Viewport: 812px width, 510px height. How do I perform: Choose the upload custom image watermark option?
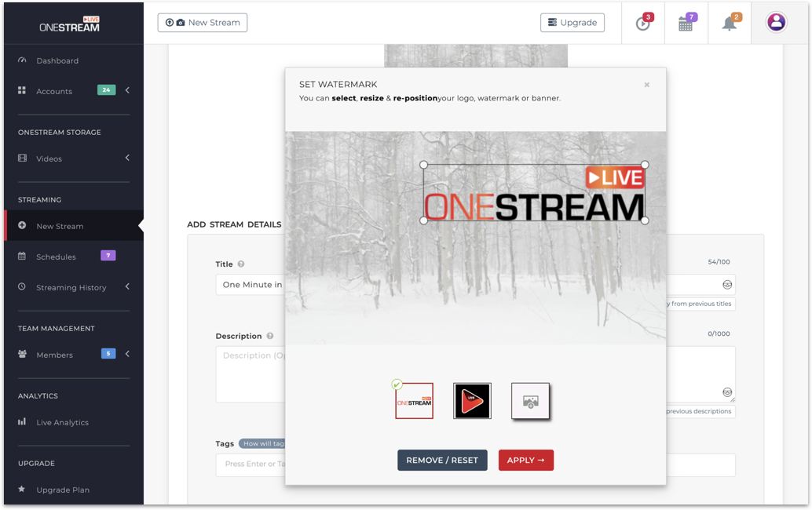click(x=530, y=401)
